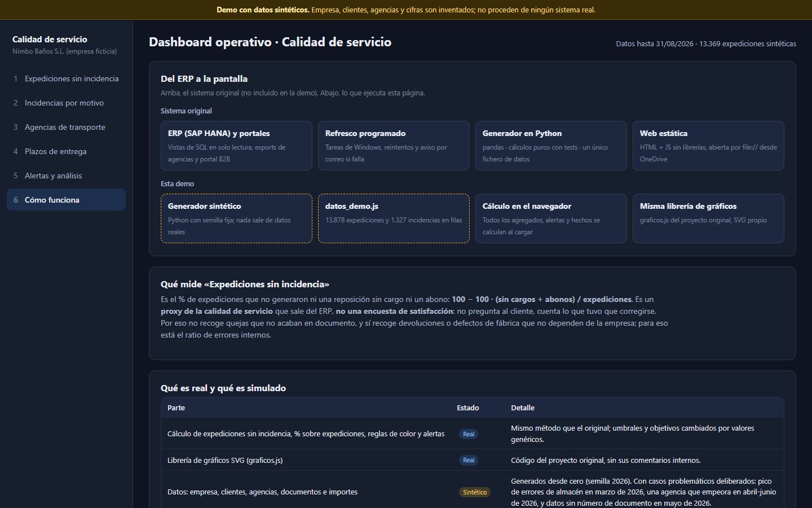This screenshot has width=812, height=508.
Task: Click the Generador sintético card
Action: (x=236, y=218)
